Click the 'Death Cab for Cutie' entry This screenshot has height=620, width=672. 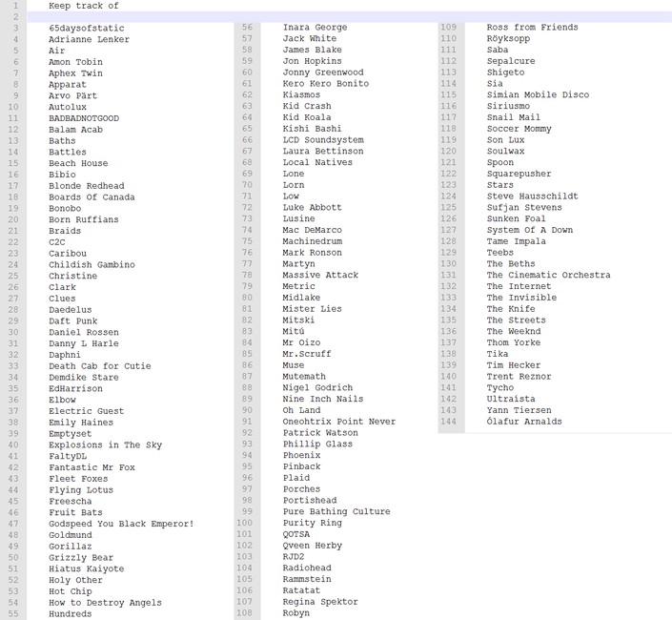coord(99,366)
